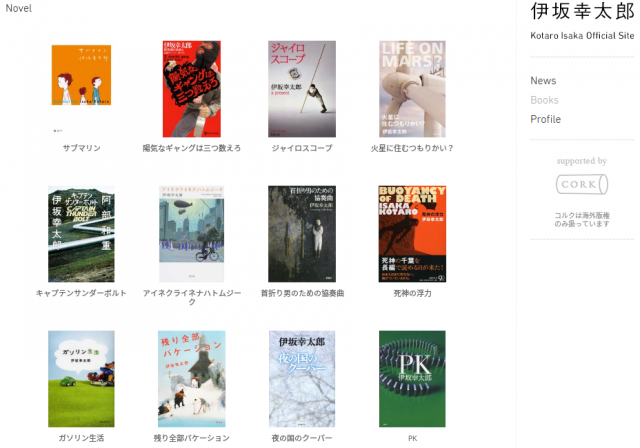Open the 夜の国のクーパー book cover

click(x=302, y=379)
